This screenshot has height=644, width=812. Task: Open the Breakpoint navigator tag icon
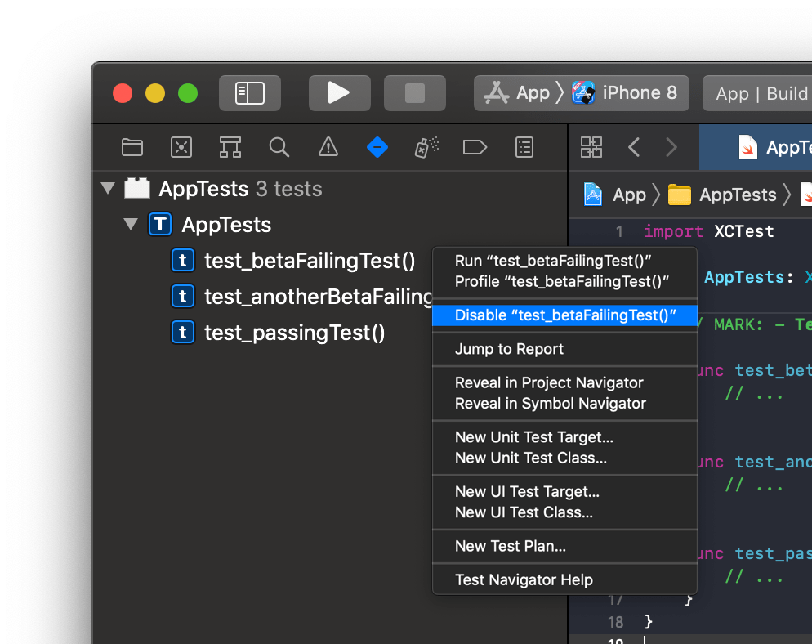(475, 147)
